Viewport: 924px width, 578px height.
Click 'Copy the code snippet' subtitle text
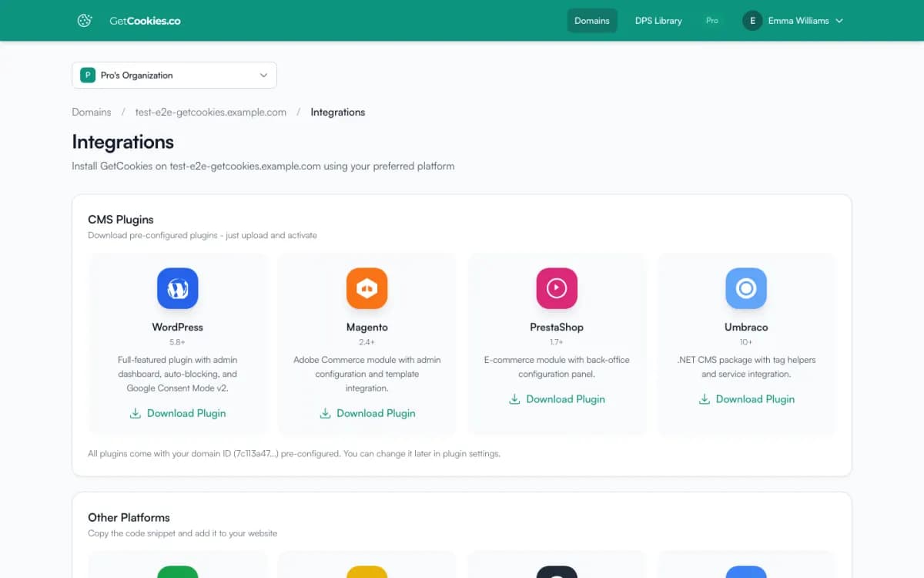(x=182, y=533)
